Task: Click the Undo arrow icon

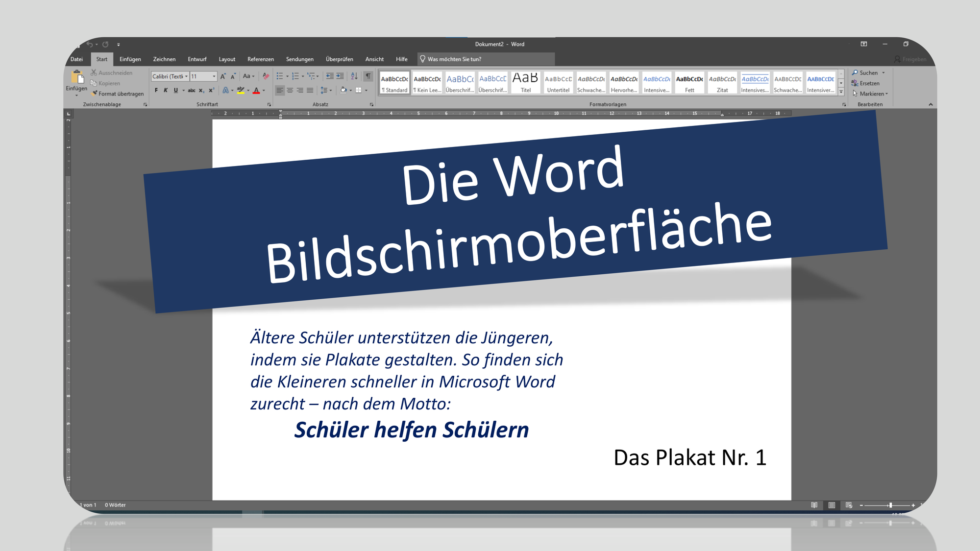Action: click(90, 44)
